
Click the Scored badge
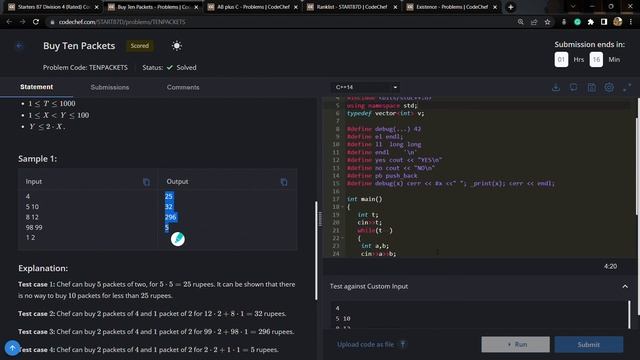click(140, 46)
